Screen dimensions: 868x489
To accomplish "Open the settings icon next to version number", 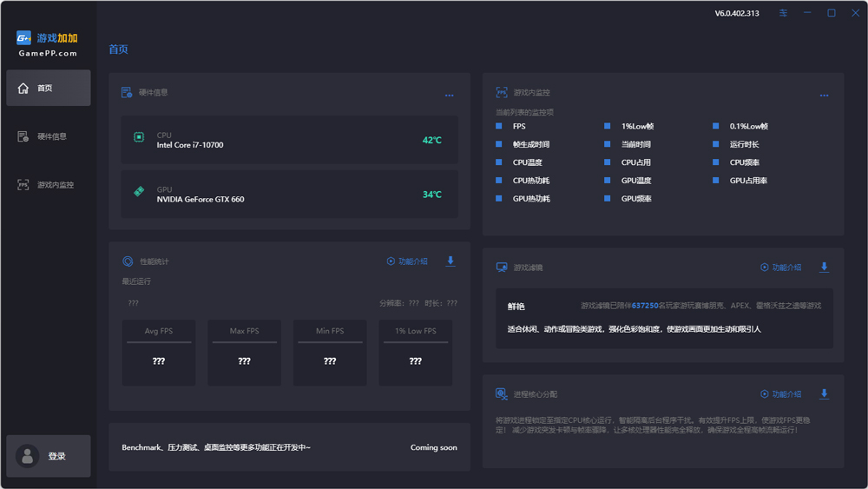I will (x=784, y=13).
